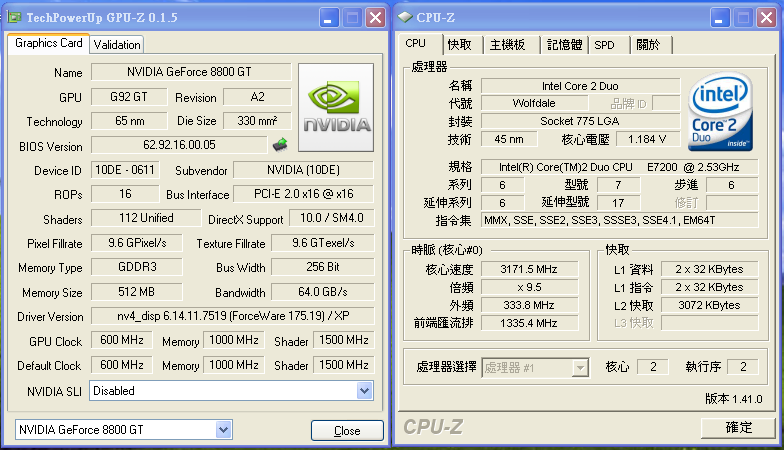Select the 記憶體 tab
Viewport: 784px width, 450px height.
[563, 45]
